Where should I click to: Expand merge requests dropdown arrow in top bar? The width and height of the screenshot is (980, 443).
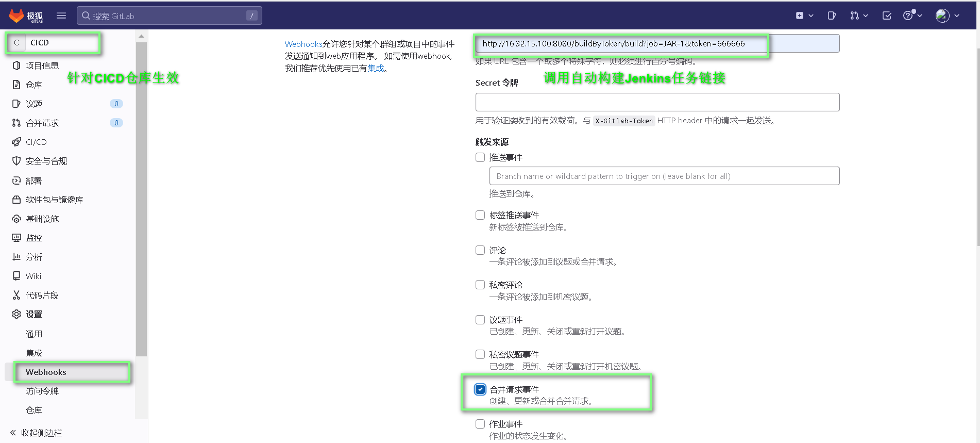866,16
